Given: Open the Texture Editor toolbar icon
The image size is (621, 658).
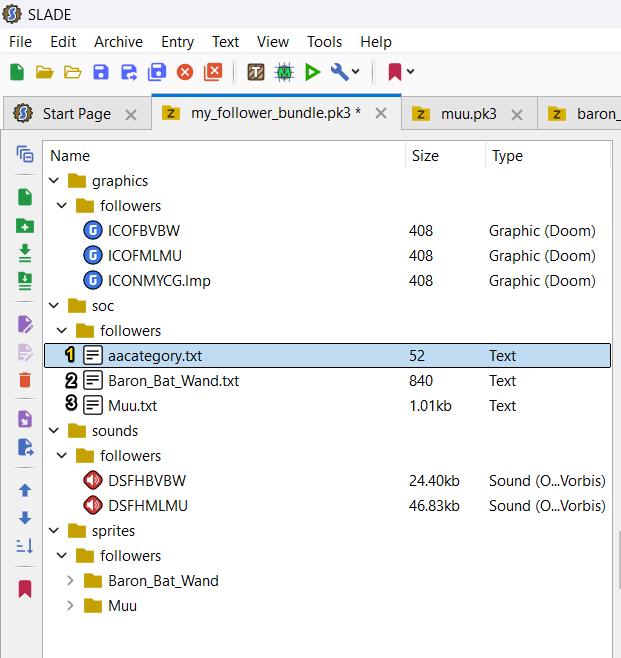Looking at the screenshot, I should click(256, 72).
